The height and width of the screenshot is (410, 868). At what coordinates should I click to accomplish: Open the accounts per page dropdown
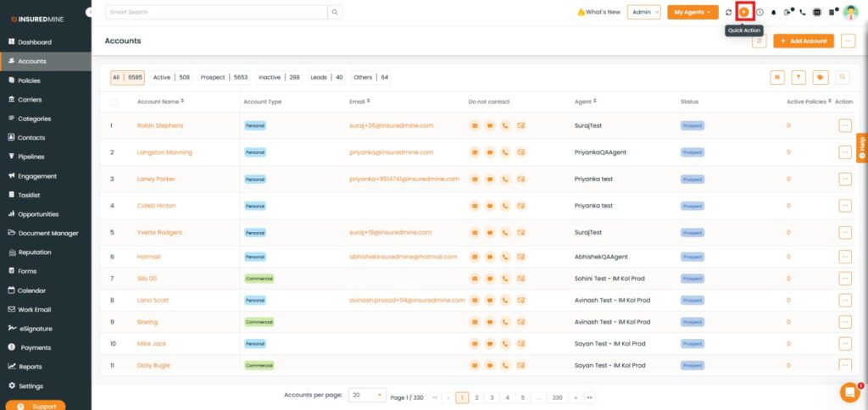pos(366,396)
